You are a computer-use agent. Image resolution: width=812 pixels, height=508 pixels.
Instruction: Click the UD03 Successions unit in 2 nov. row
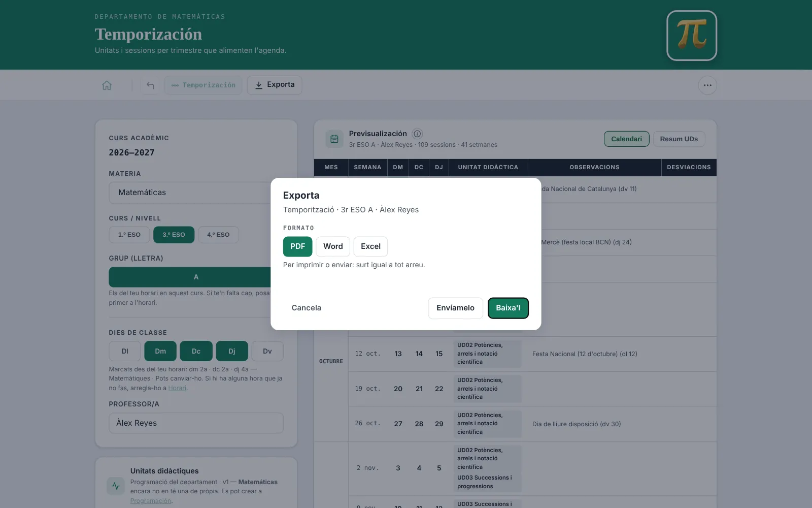pos(487,482)
